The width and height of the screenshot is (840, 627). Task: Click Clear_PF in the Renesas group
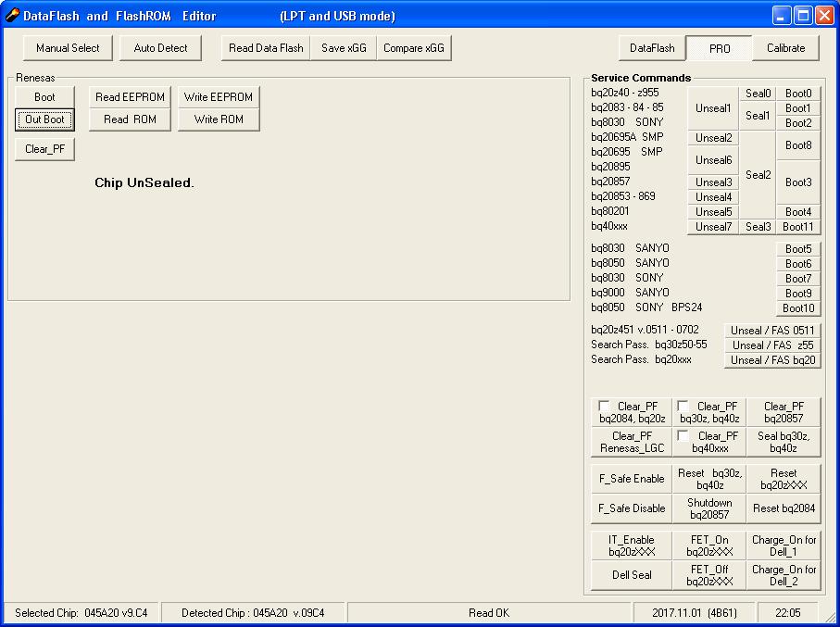44,149
